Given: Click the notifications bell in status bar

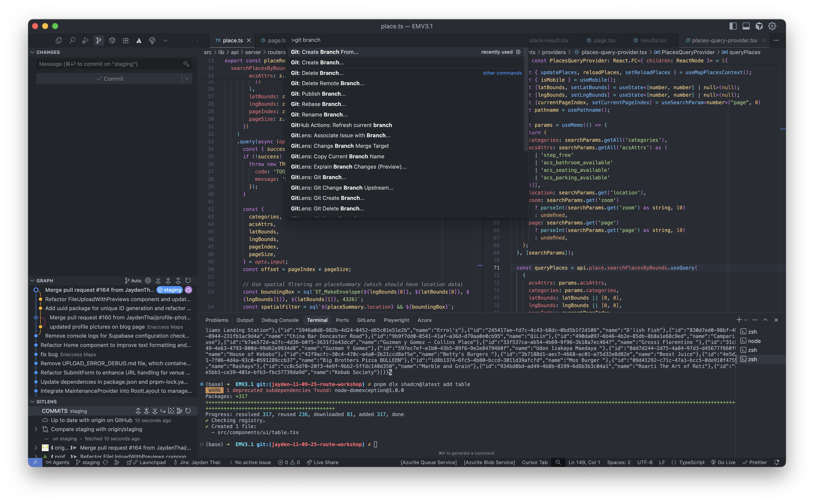Looking at the screenshot, I should 777,462.
